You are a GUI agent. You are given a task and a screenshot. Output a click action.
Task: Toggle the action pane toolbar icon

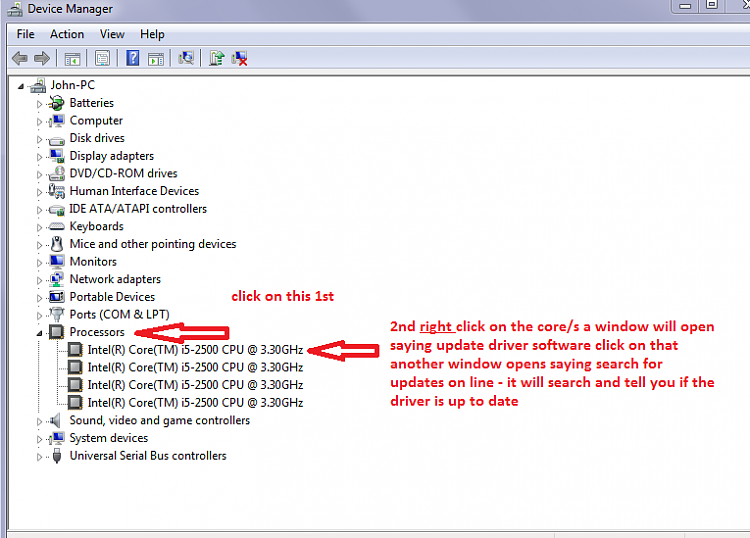[x=155, y=59]
